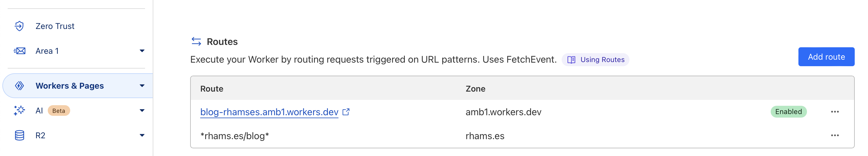The height and width of the screenshot is (156, 868).
Task: Click the external link icon beside blog-rhamses route
Action: pos(346,112)
